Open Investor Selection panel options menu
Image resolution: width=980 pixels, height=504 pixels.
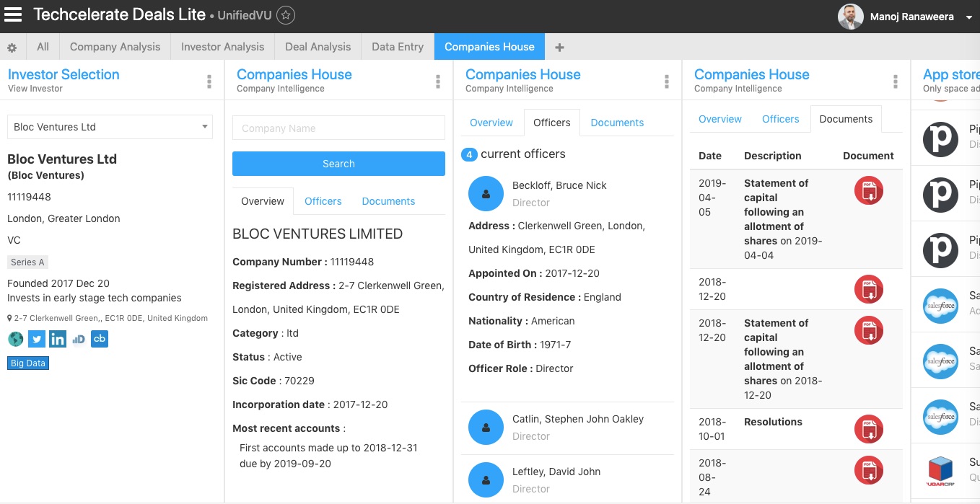click(x=209, y=81)
